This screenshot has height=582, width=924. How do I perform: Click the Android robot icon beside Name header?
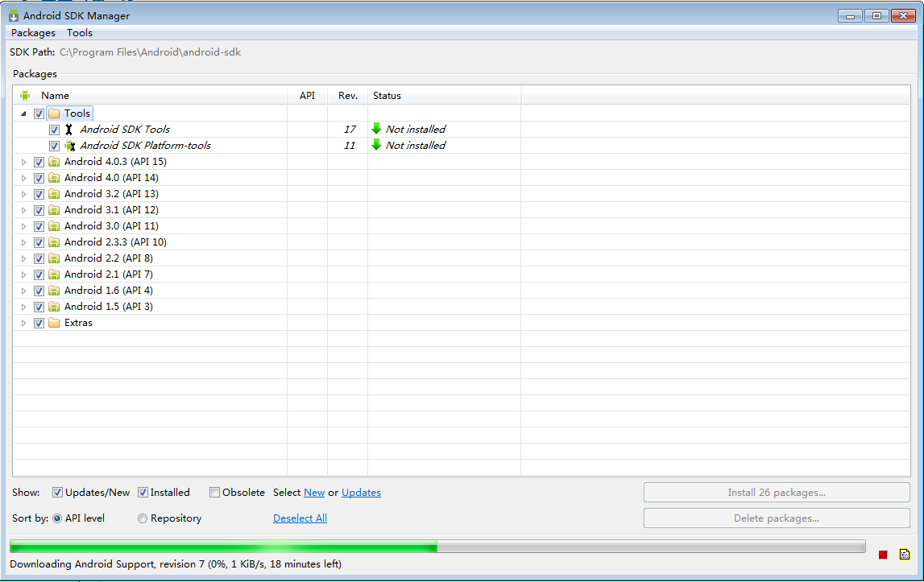click(25, 96)
